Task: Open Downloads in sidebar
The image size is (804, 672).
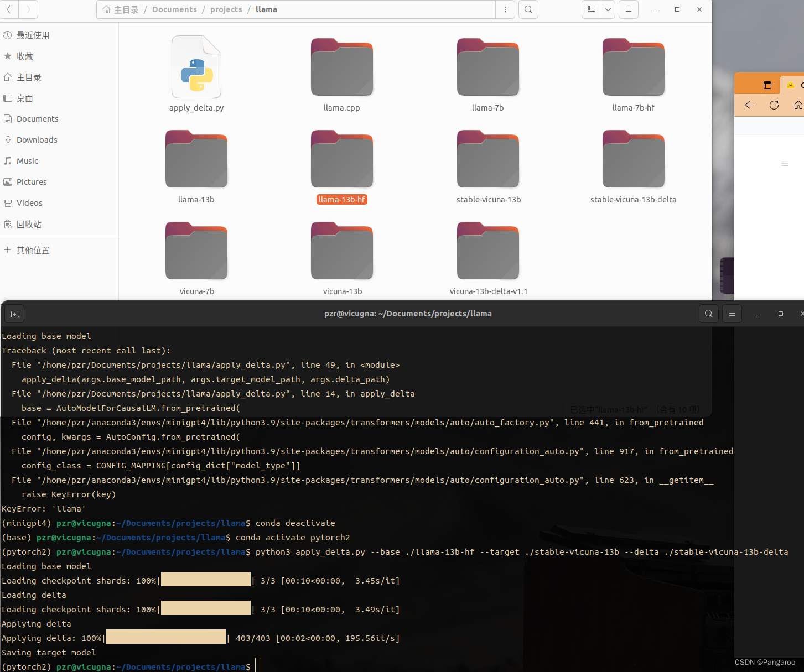Action: [x=59, y=140]
